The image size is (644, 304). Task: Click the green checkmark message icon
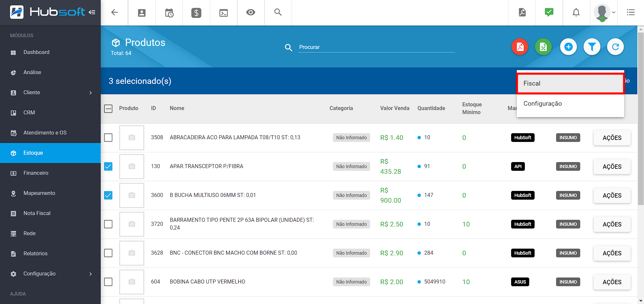(x=549, y=12)
